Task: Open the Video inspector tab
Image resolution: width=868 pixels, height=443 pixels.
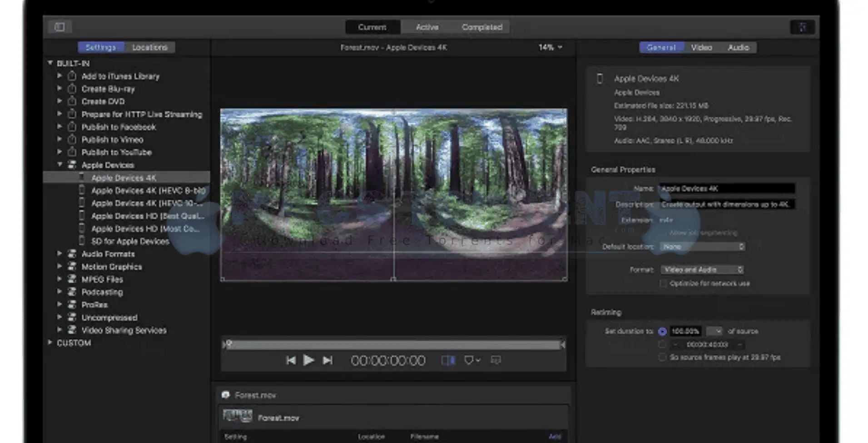Action: [x=701, y=47]
